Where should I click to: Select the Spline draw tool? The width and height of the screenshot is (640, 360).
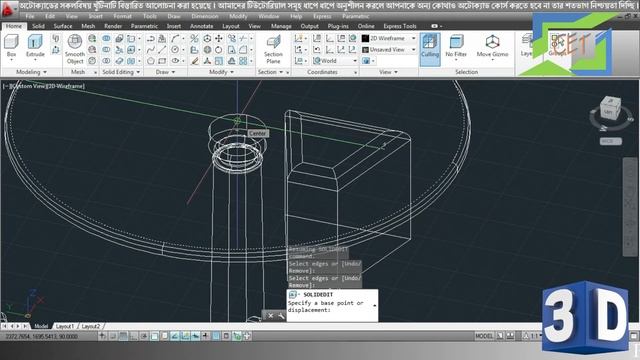(x=151, y=49)
